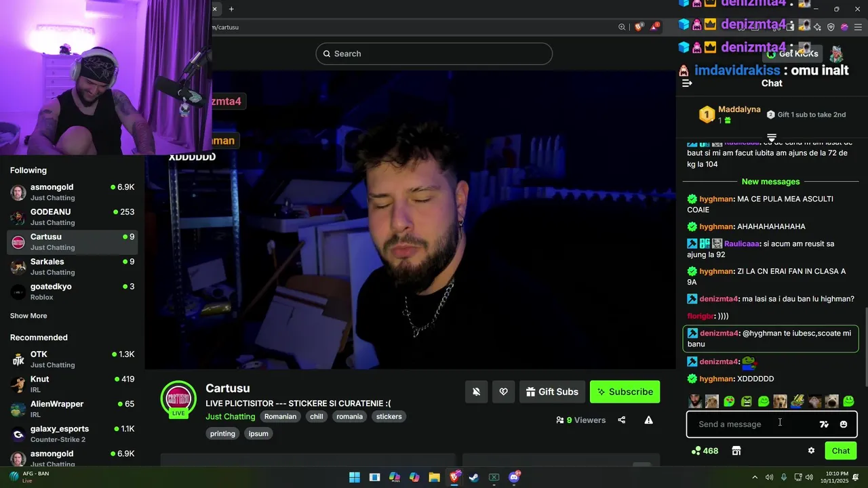Report the stream with warning triangle icon
The height and width of the screenshot is (488, 868).
(x=649, y=420)
